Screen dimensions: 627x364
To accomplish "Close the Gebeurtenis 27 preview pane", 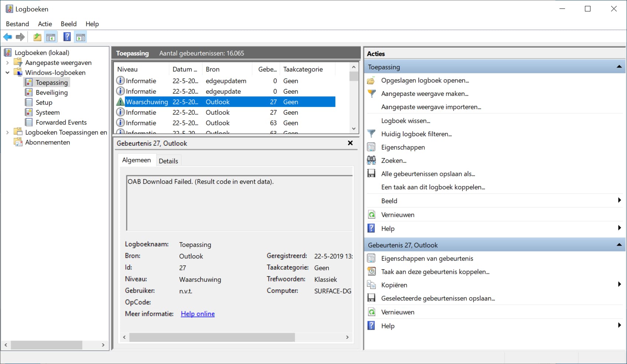I will coord(350,143).
